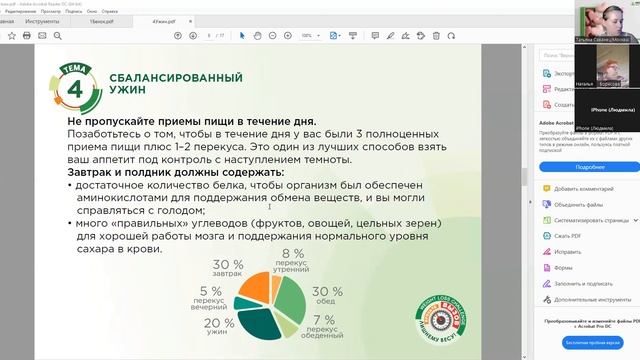Click the vertical scrollbar thumb of document
640x360 pixels.
click(x=524, y=176)
